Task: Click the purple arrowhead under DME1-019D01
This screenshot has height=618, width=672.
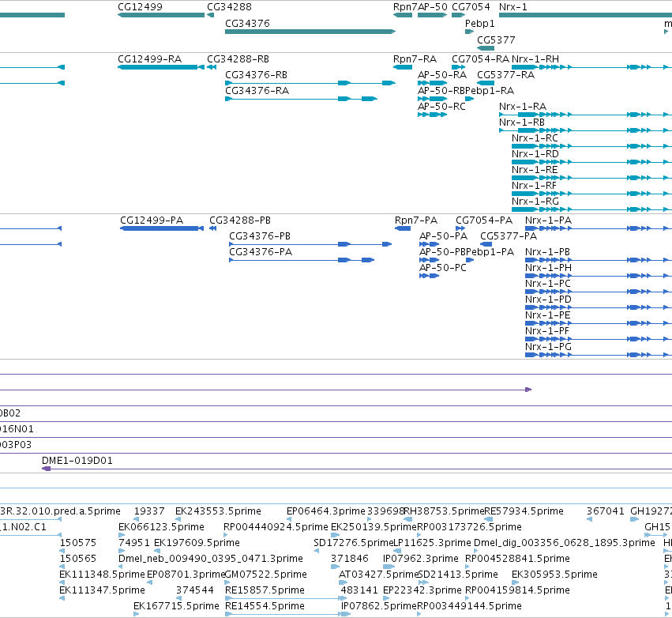Action: tap(47, 469)
